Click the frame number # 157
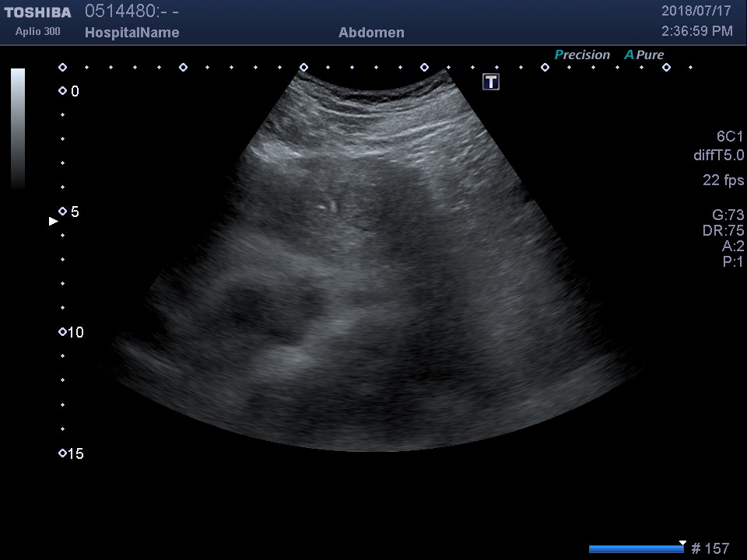 [710, 548]
